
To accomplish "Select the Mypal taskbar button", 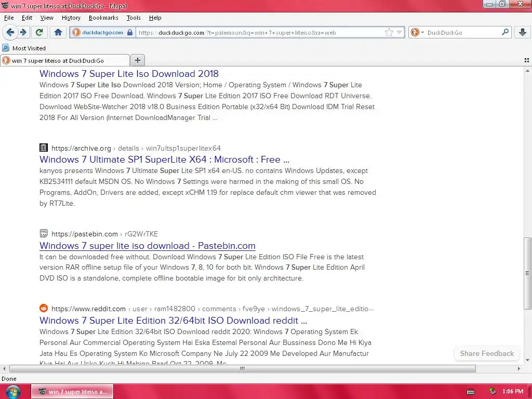I will point(72,392).
